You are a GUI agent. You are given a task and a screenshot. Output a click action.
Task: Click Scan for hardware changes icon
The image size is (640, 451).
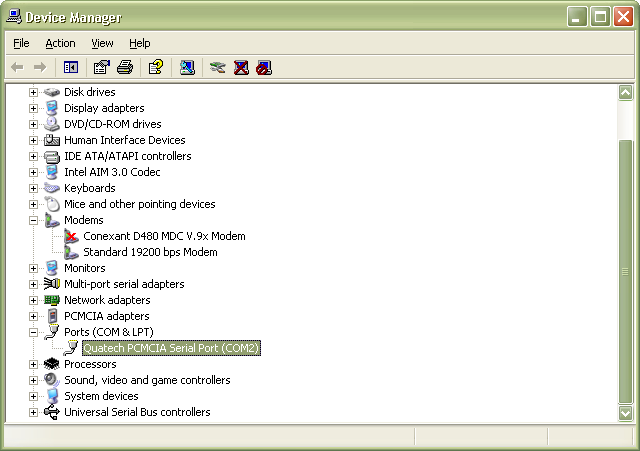click(187, 67)
